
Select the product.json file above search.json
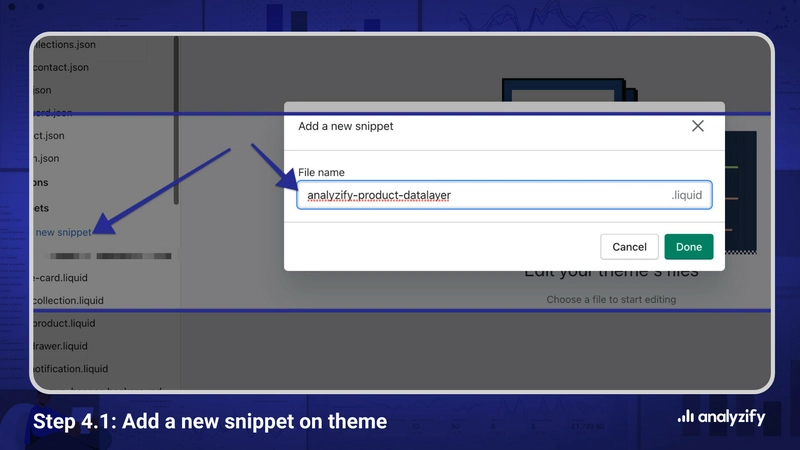coord(48,135)
